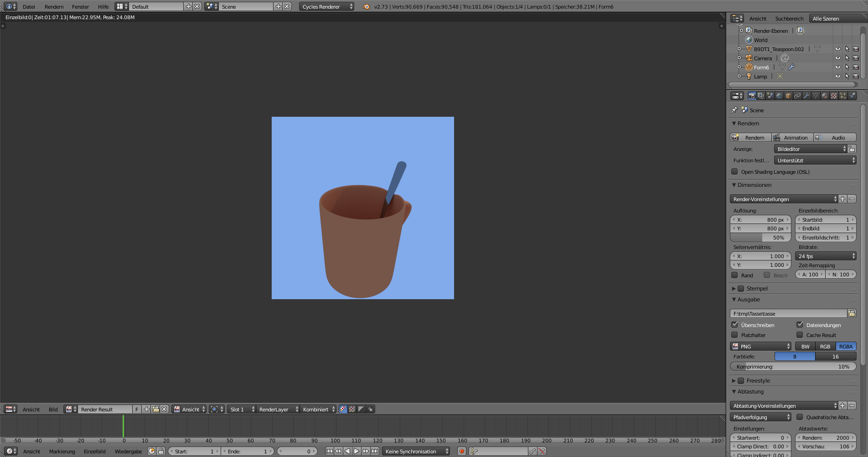Toggle the Überschreiben checkbox

click(x=735, y=325)
